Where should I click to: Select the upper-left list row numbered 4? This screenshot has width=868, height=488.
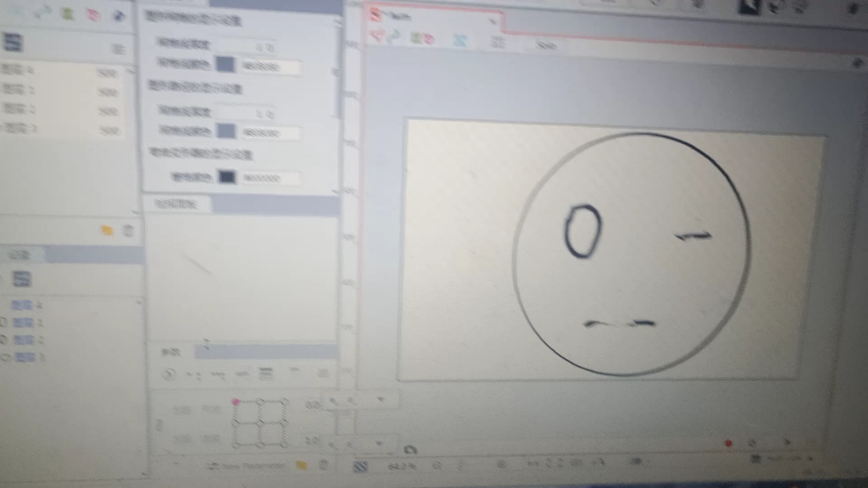click(x=61, y=71)
